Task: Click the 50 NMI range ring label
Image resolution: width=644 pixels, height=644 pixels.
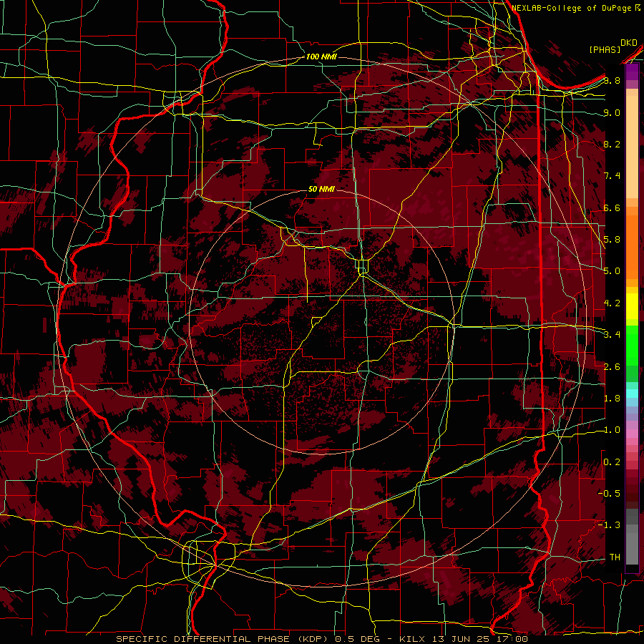Action: coord(321,190)
